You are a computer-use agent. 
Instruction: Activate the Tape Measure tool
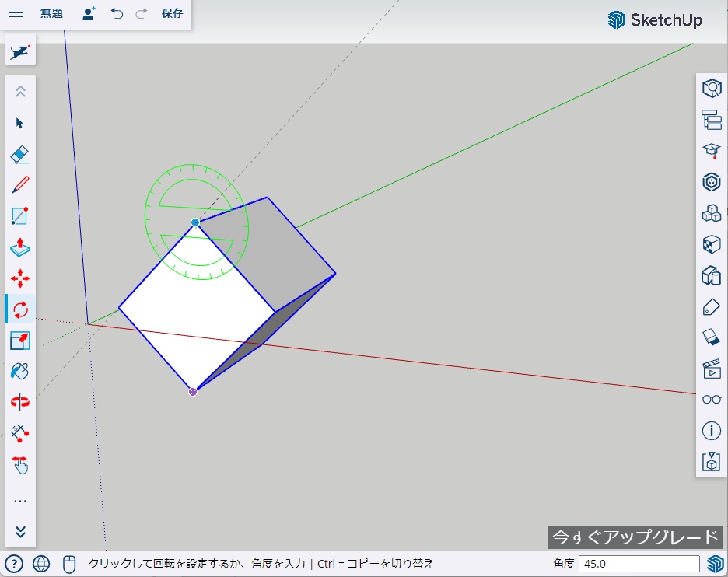(20, 433)
